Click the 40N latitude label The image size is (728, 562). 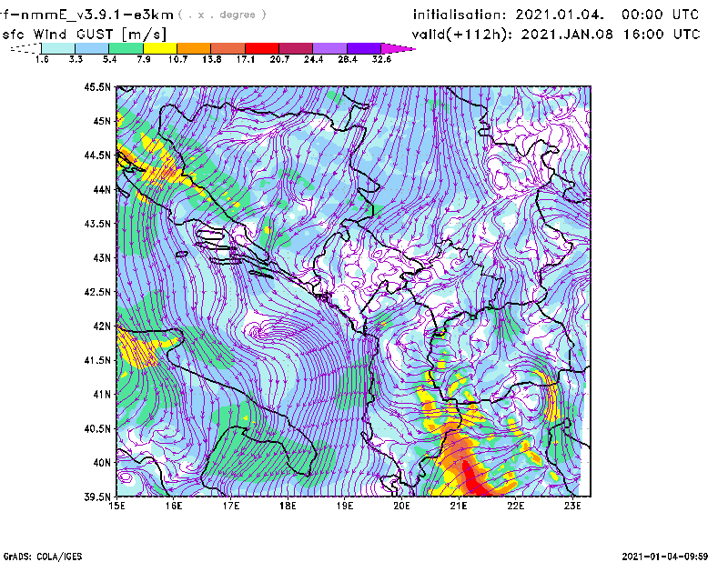102,463
